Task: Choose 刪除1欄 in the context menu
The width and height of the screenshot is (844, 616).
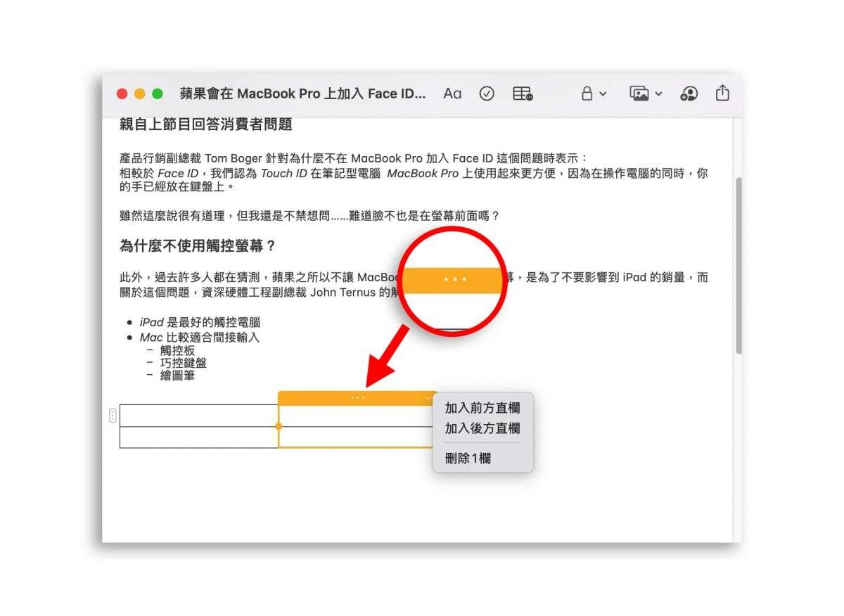Action: click(468, 458)
